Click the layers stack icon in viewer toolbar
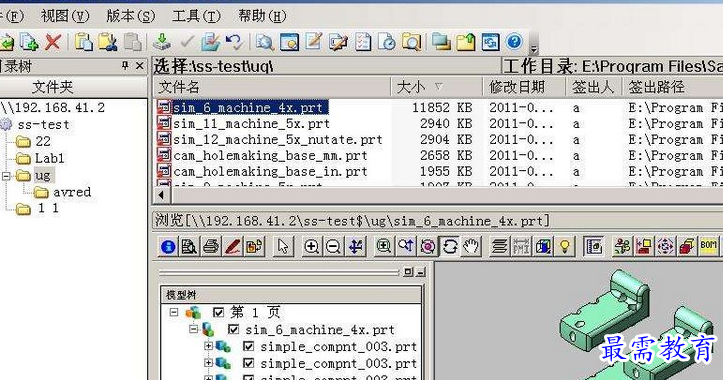723x380 pixels. tap(499, 247)
